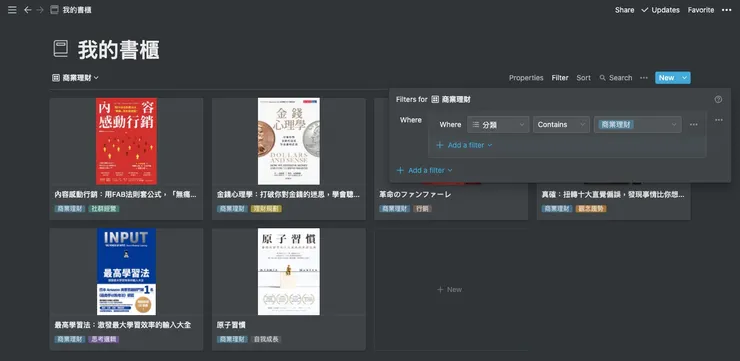This screenshot has height=361, width=740.
Task: Open the 分類 property dropdown in filter
Action: [x=498, y=125]
